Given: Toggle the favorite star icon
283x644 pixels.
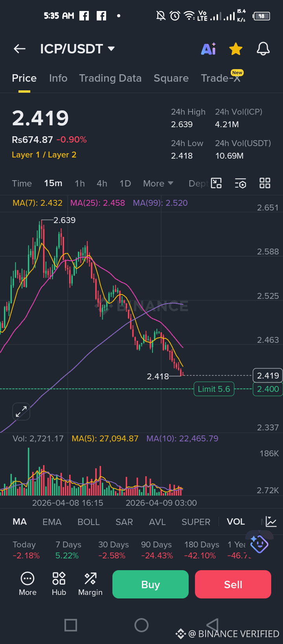Looking at the screenshot, I should click(236, 49).
